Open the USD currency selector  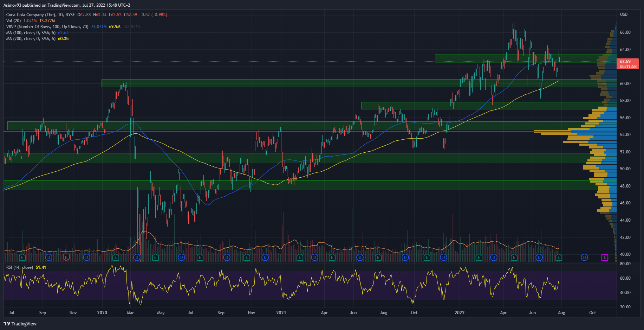click(624, 14)
